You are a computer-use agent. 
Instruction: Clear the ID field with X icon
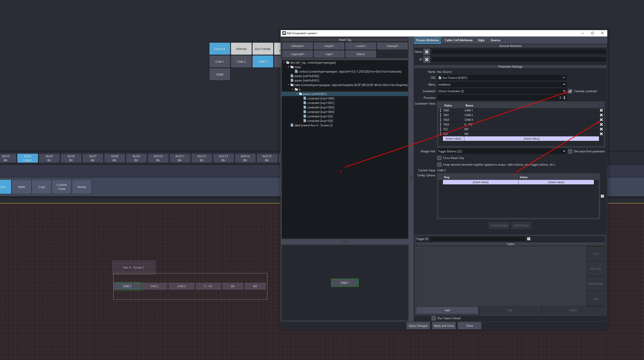click(427, 60)
